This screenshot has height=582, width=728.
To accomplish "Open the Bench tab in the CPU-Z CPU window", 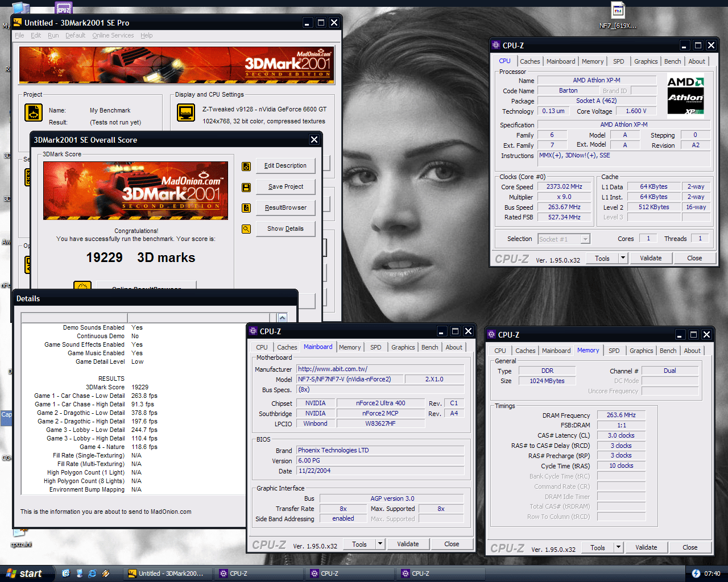I will point(672,61).
